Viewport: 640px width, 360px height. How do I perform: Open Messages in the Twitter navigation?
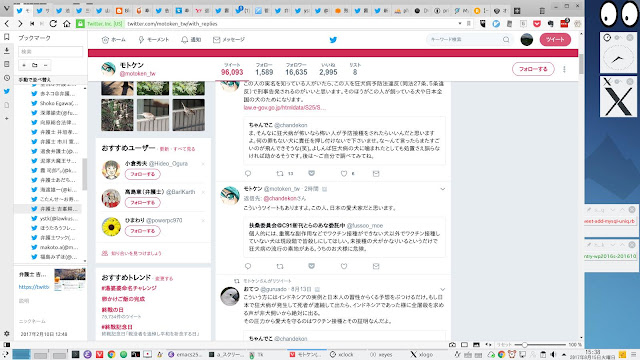click(x=229, y=40)
